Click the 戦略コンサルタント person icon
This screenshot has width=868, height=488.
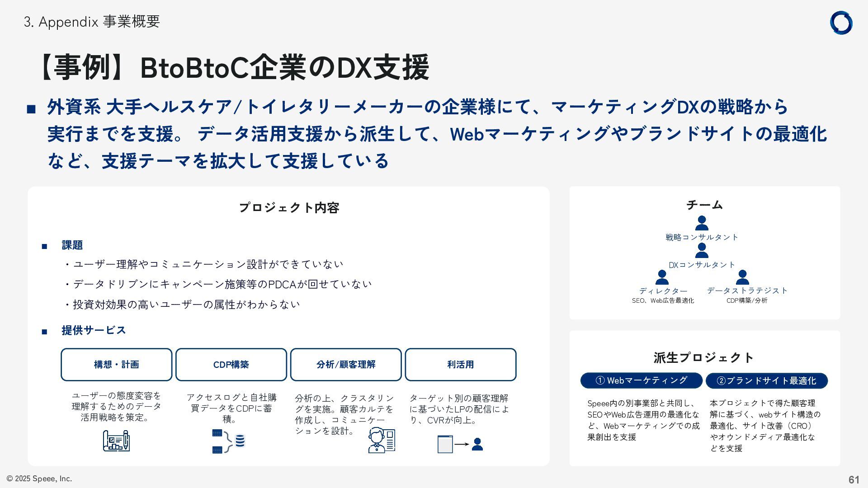point(702,223)
